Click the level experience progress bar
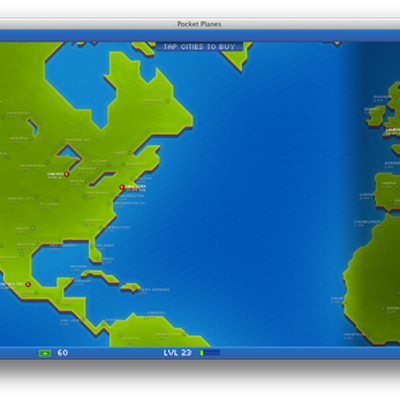 (210, 353)
